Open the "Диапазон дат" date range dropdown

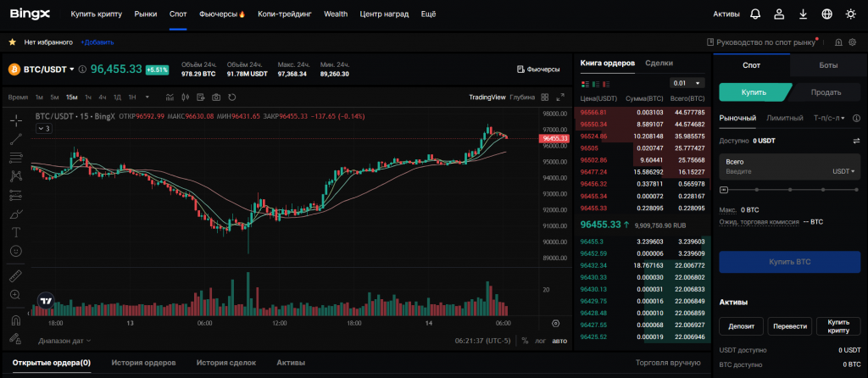click(64, 341)
